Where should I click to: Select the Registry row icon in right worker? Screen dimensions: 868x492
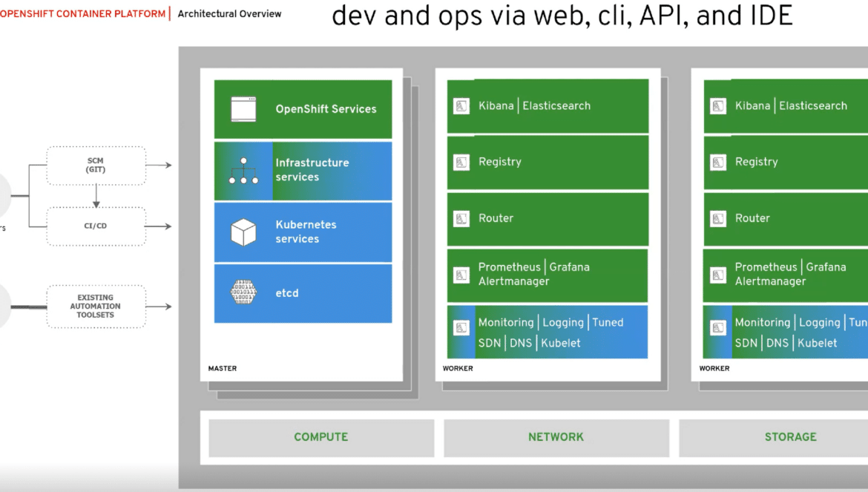(x=718, y=163)
